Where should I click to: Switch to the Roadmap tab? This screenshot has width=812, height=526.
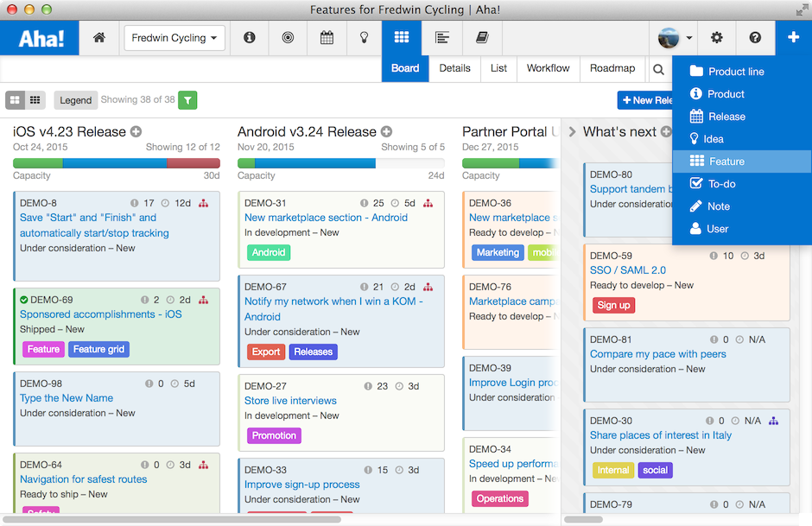click(612, 68)
